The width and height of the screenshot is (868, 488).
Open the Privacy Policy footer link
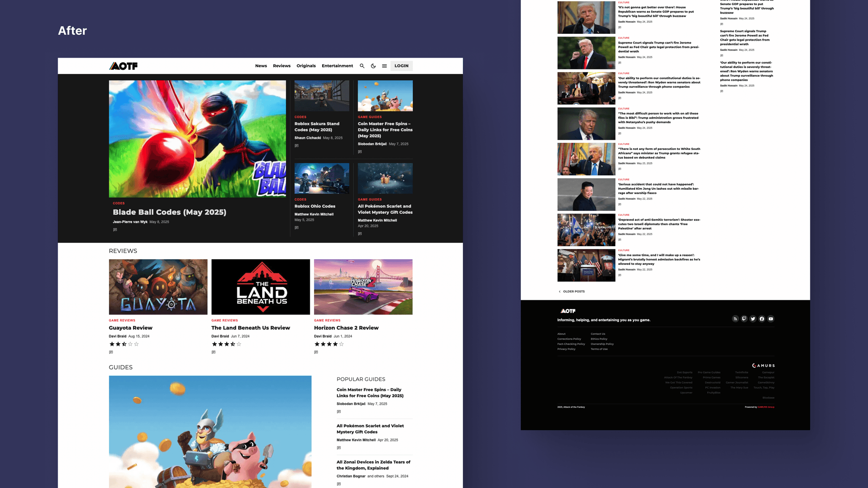click(x=566, y=349)
